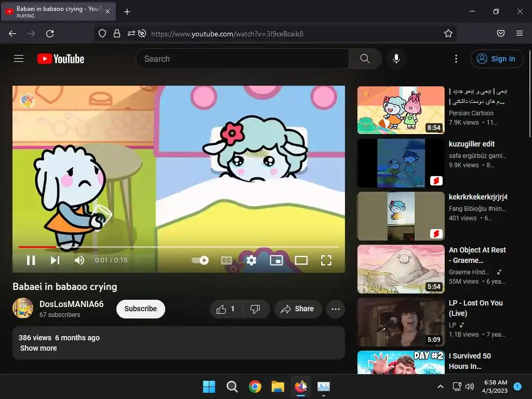Click the channel watermark in video corner

pos(27,101)
